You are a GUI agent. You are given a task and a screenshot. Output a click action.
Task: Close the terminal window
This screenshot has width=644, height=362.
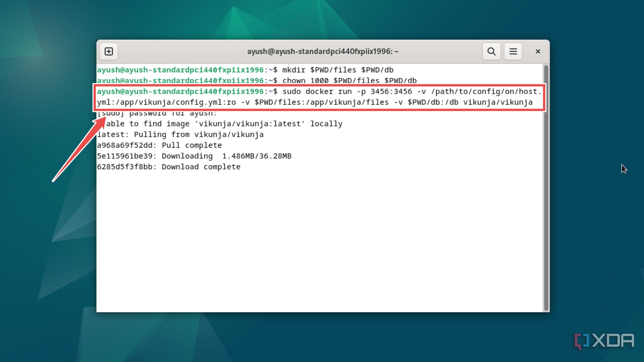[x=538, y=51]
